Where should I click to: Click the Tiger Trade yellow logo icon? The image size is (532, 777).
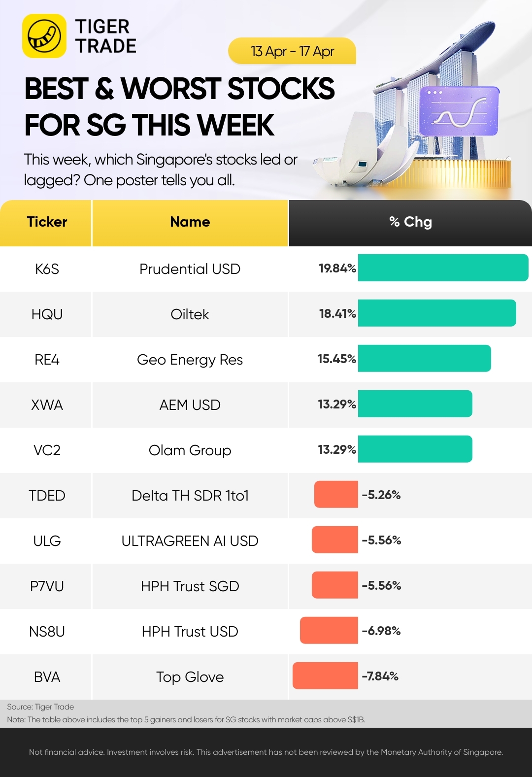coord(44,36)
